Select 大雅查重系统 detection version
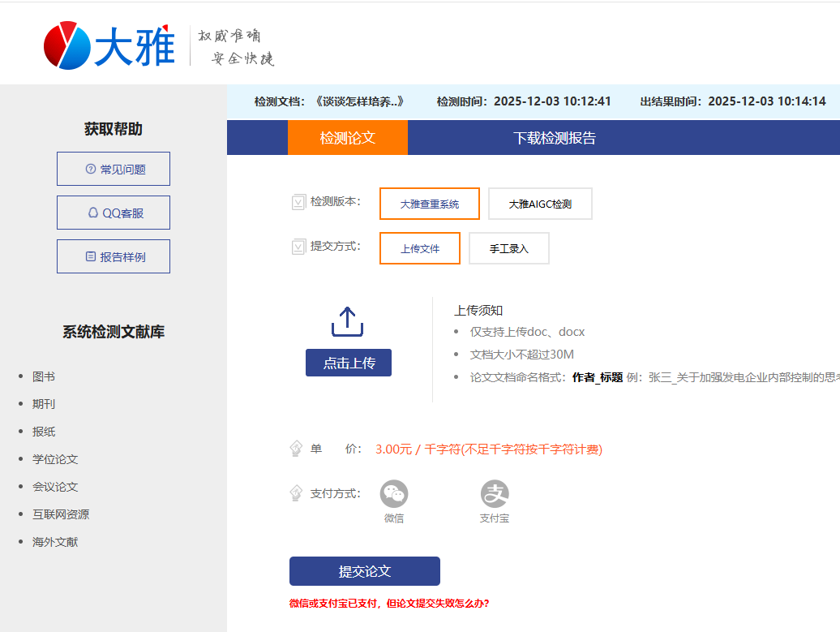The height and width of the screenshot is (632, 840). coord(429,204)
